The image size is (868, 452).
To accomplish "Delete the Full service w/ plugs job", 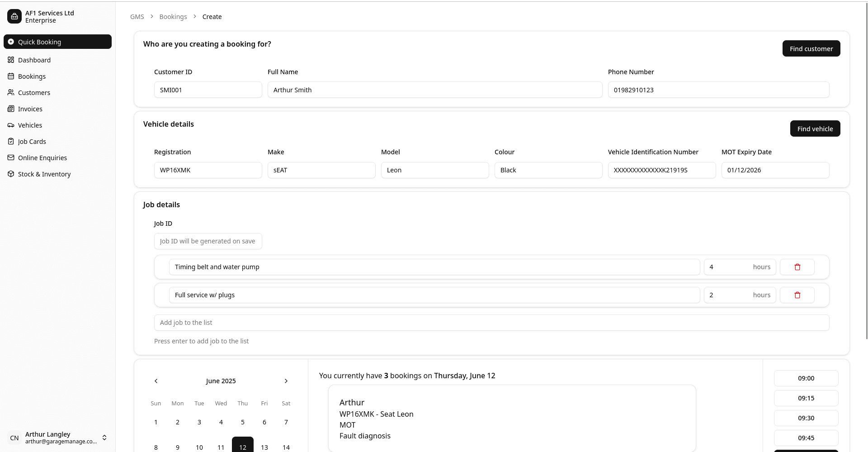I will [797, 295].
